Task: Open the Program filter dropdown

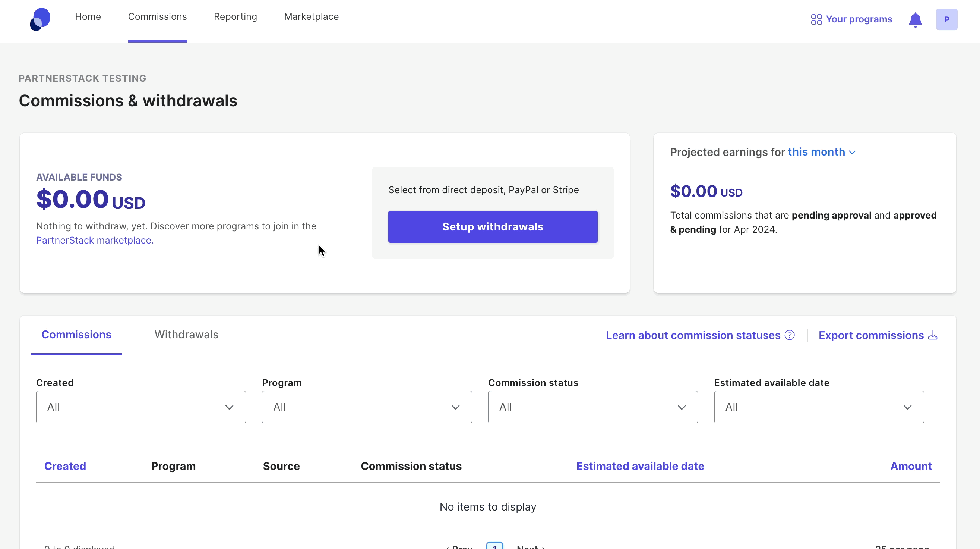Action: pyautogui.click(x=367, y=407)
